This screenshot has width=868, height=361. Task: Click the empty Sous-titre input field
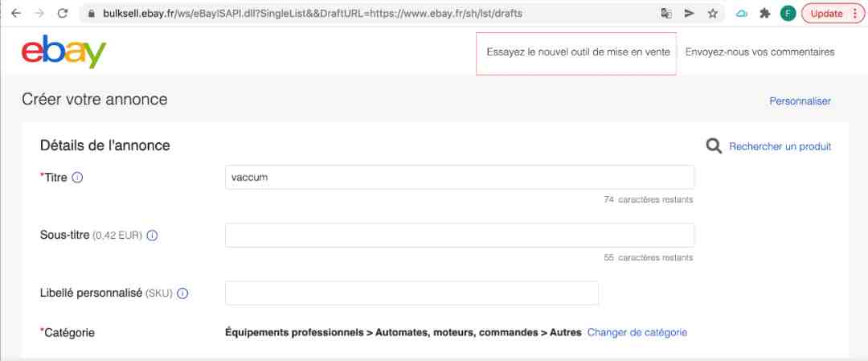pos(460,236)
